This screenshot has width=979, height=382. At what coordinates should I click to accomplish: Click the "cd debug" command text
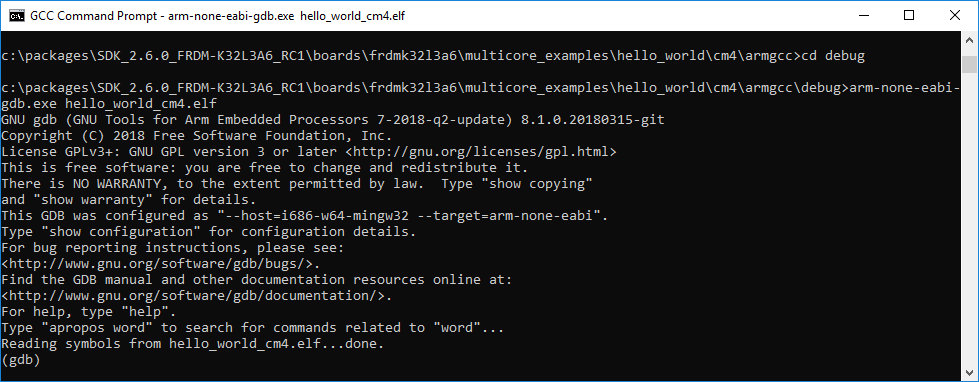832,56
